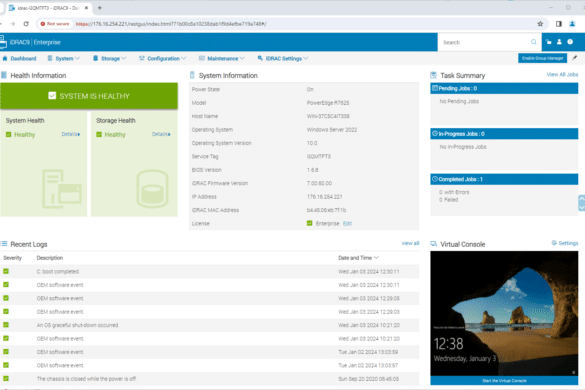Open the Maintenance menu

(222, 59)
